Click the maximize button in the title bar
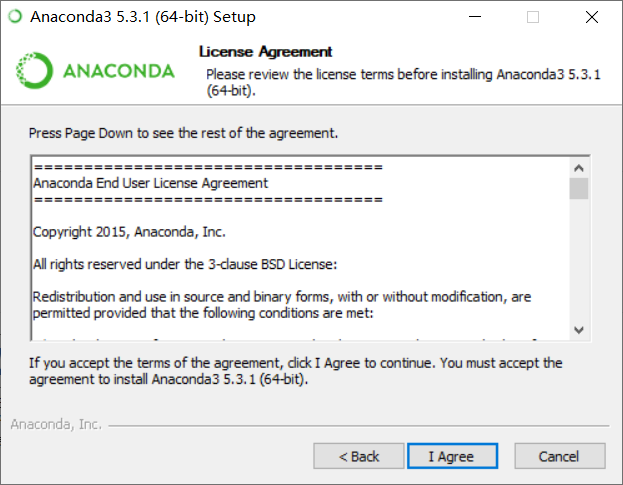This screenshot has width=623, height=485. click(533, 17)
